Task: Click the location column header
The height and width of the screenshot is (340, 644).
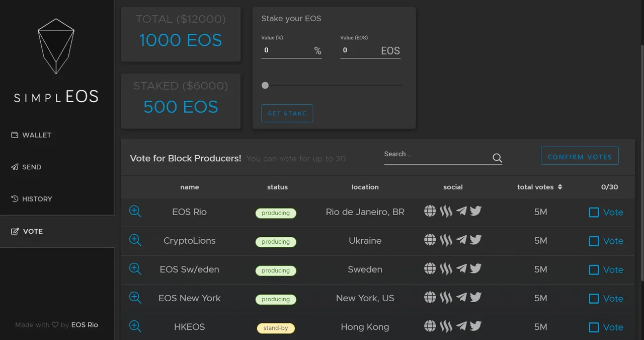Action: pyautogui.click(x=365, y=187)
